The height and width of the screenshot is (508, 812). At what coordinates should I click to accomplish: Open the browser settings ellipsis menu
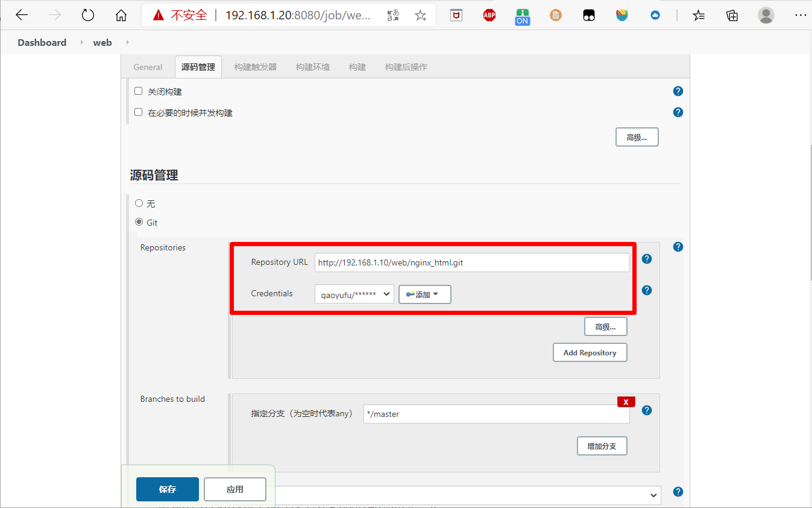pos(799,15)
